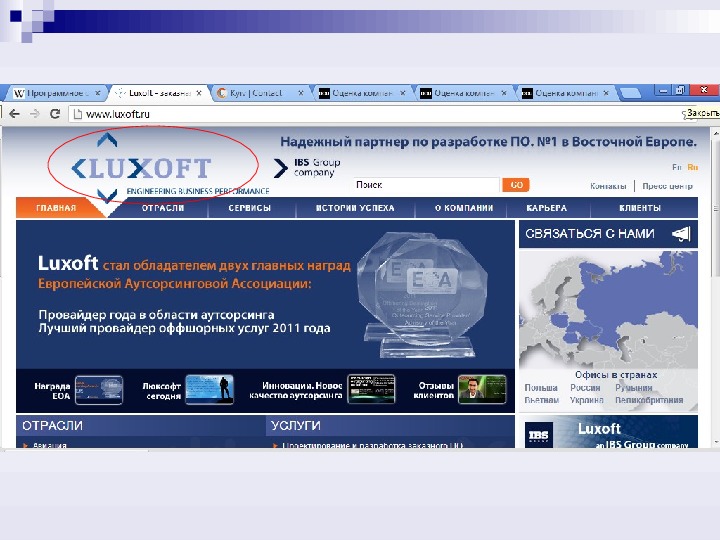Image resolution: width=720 pixels, height=540 pixels.
Task: Close the Kyiv | Contact tab
Action: click(301, 93)
